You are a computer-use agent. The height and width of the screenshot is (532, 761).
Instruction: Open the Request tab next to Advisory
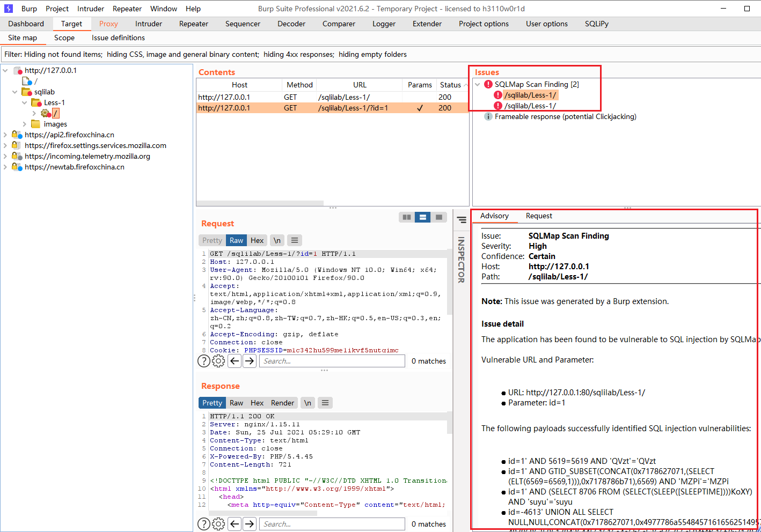pos(539,216)
